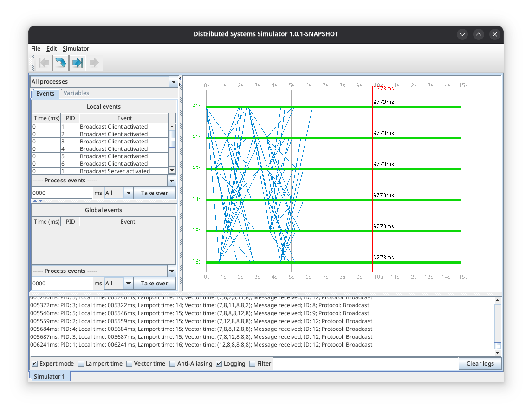The height and width of the screenshot is (413, 532).
Task: Click Take over under Local events
Action: coord(154,193)
